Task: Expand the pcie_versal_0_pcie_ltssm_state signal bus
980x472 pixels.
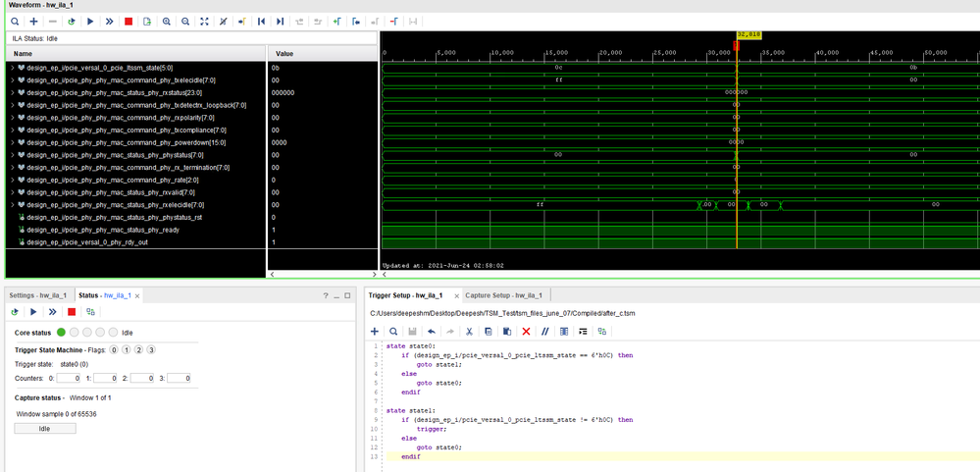Action: pos(12,68)
